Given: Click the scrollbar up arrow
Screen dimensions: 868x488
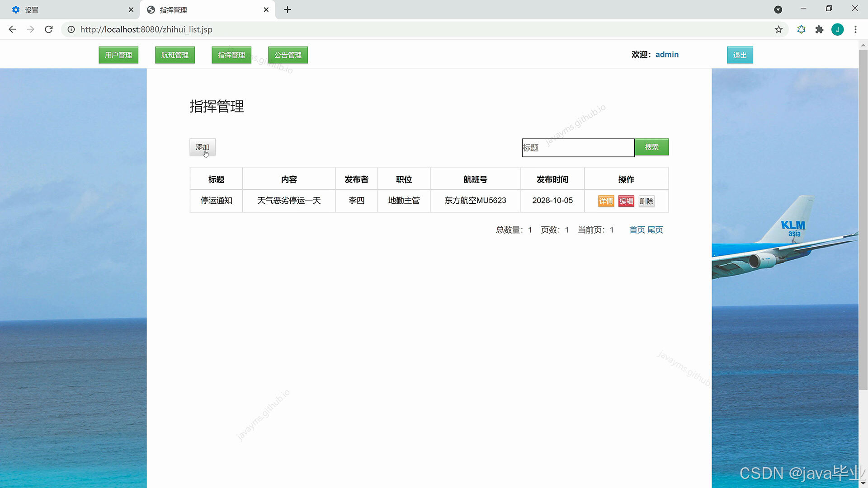Looking at the screenshot, I should pyautogui.click(x=863, y=45).
